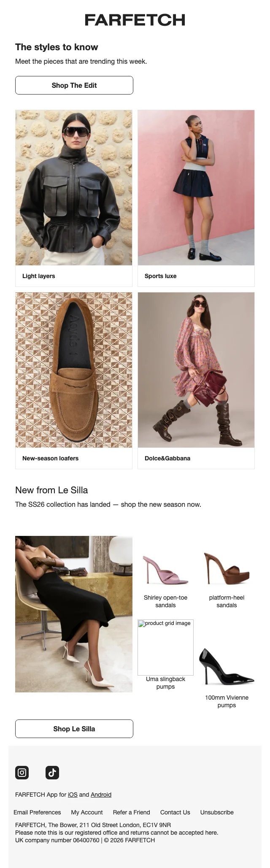Go to My Account footer link
Viewport: 270px width, 868px height.
[x=87, y=812]
